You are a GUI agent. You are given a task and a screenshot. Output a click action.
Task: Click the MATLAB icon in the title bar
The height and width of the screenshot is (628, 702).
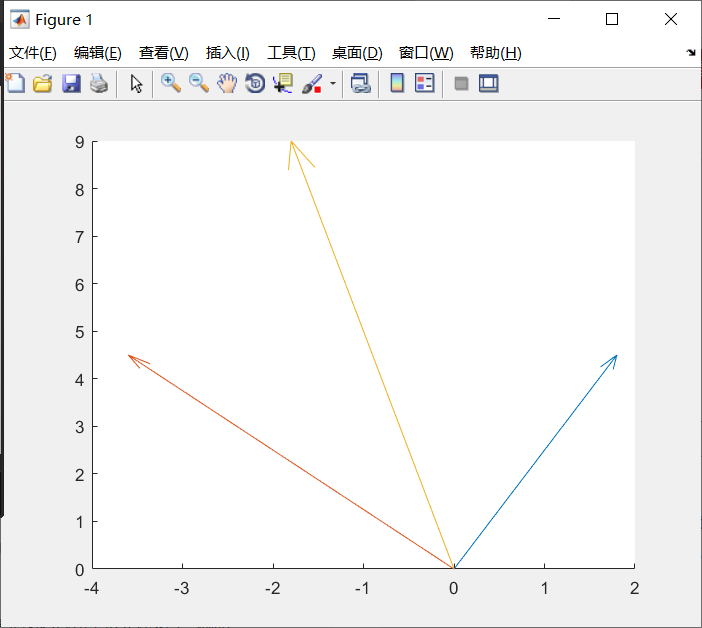point(20,20)
